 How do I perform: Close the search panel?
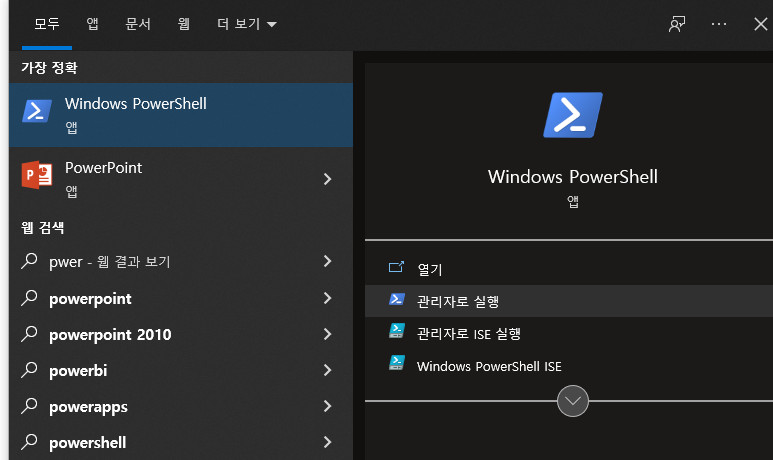[x=761, y=24]
